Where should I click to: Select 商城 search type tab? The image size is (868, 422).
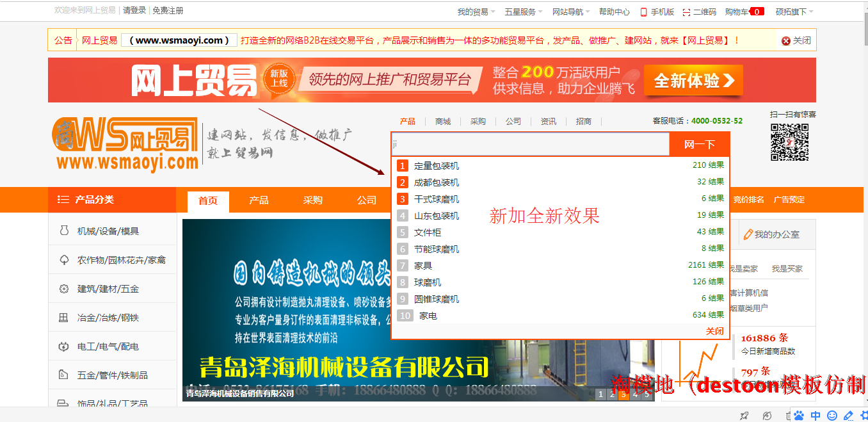[443, 121]
